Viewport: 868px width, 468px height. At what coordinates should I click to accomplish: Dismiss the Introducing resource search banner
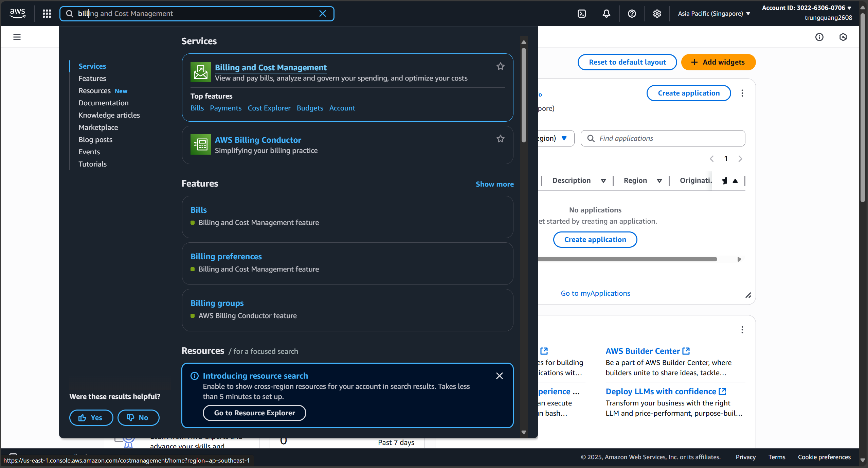[499, 376]
